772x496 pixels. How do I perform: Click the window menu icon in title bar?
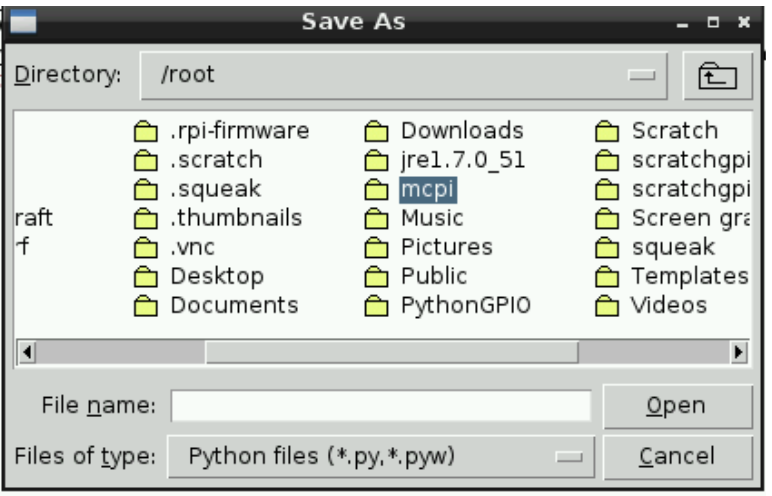click(23, 22)
